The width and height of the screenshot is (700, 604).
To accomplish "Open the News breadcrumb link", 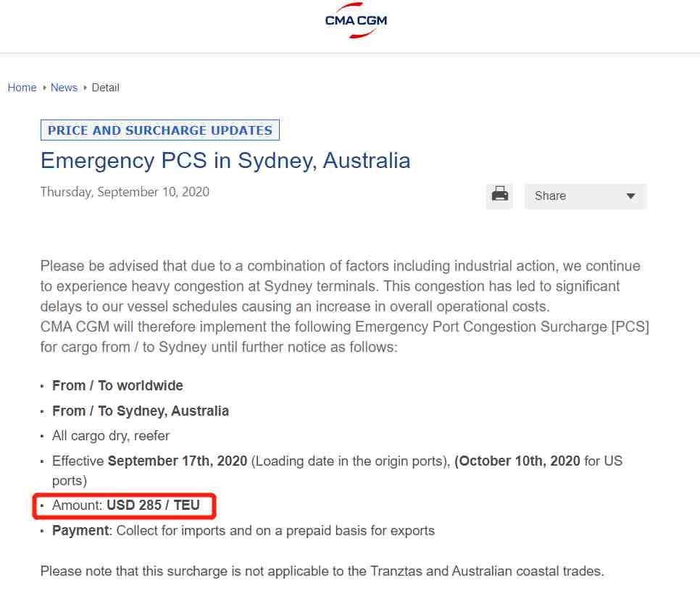I will tap(64, 88).
